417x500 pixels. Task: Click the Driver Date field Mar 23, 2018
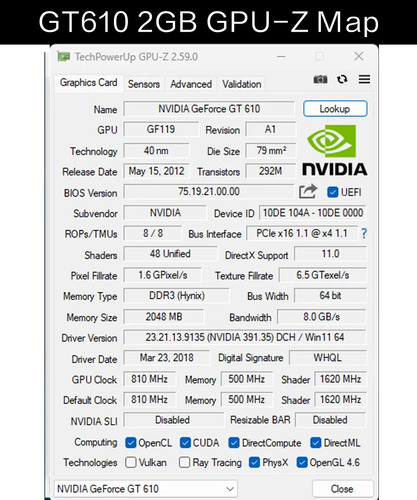pos(167,358)
